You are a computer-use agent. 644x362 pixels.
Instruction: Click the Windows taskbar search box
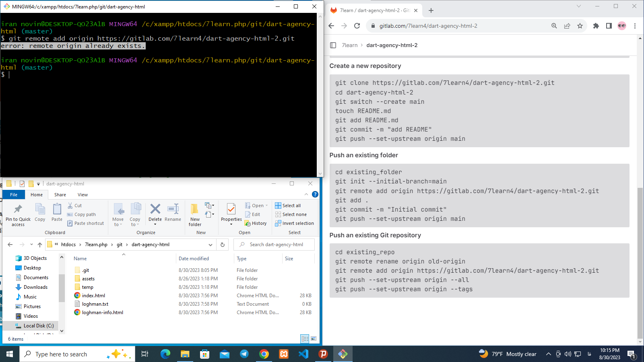click(77, 354)
